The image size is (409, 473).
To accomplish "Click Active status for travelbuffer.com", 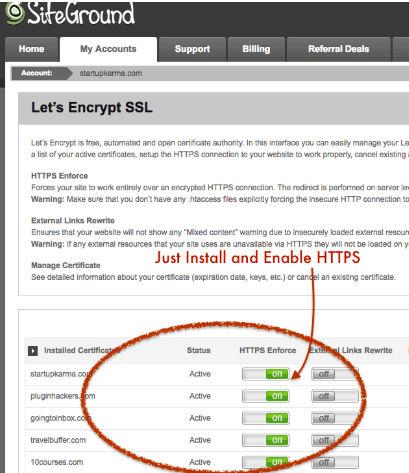I will click(x=200, y=440).
